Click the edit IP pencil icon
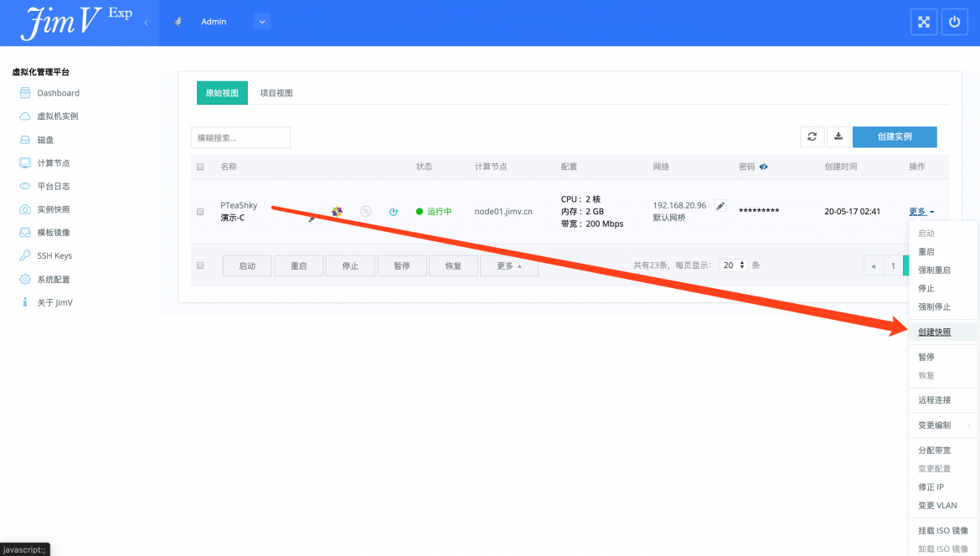Screen dimensions: 980x556 coord(720,205)
